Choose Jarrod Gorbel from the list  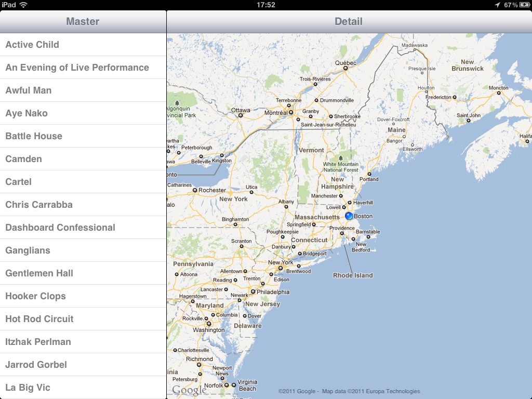pos(83,365)
